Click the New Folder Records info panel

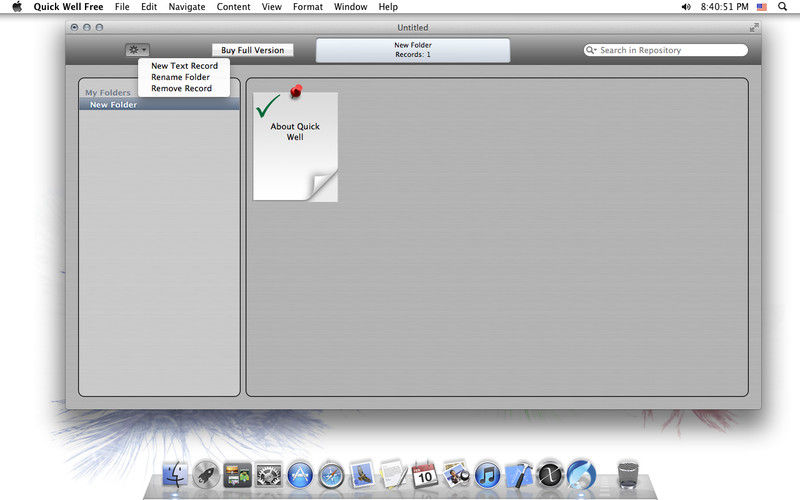(413, 50)
